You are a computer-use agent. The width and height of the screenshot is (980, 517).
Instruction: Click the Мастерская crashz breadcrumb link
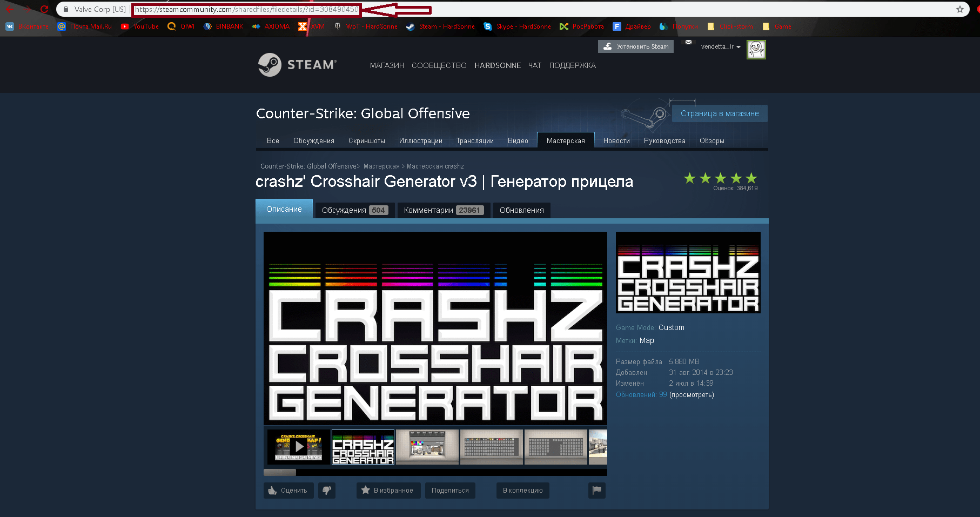435,166
